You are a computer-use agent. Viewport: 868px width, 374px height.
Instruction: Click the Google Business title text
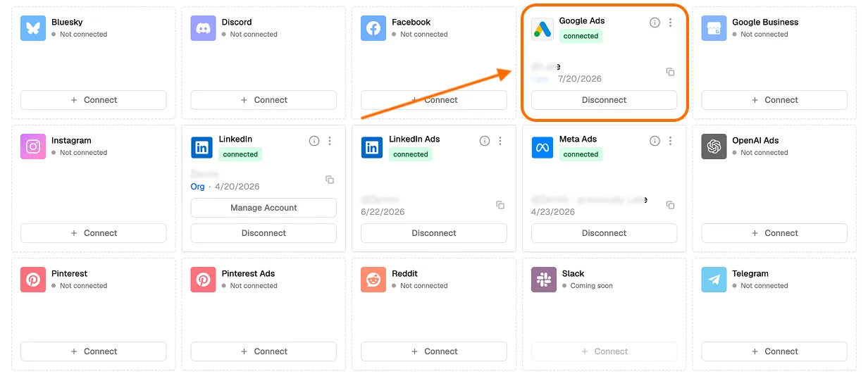(x=765, y=22)
